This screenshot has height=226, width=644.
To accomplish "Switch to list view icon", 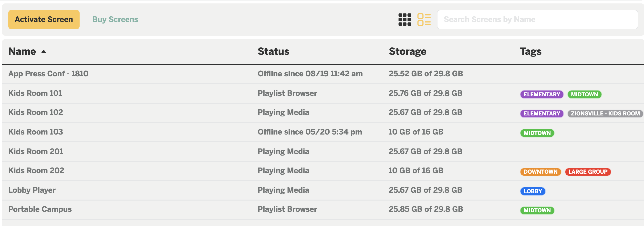I will [424, 20].
